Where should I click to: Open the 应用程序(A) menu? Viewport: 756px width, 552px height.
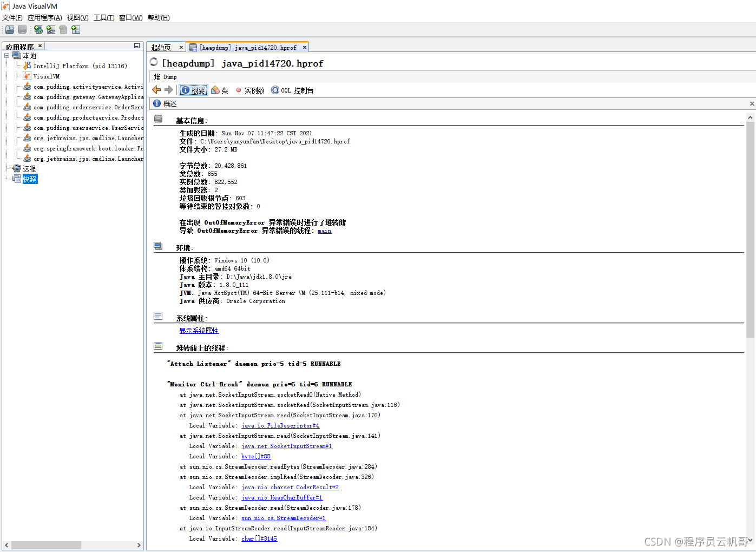click(x=45, y=18)
